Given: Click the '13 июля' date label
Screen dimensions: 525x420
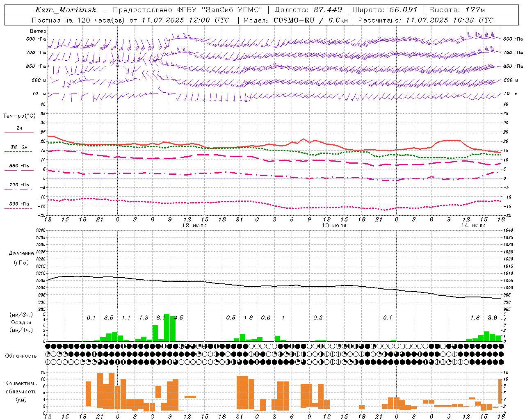Looking at the screenshot, I should click(334, 226).
